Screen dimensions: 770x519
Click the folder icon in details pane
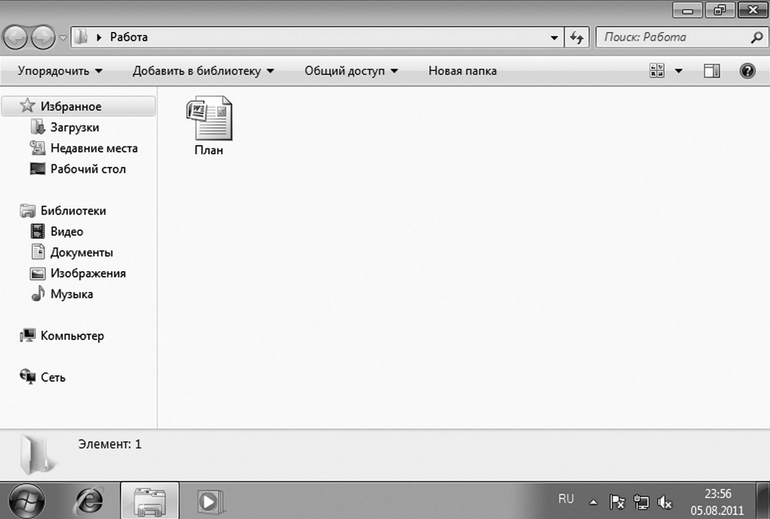click(x=37, y=455)
